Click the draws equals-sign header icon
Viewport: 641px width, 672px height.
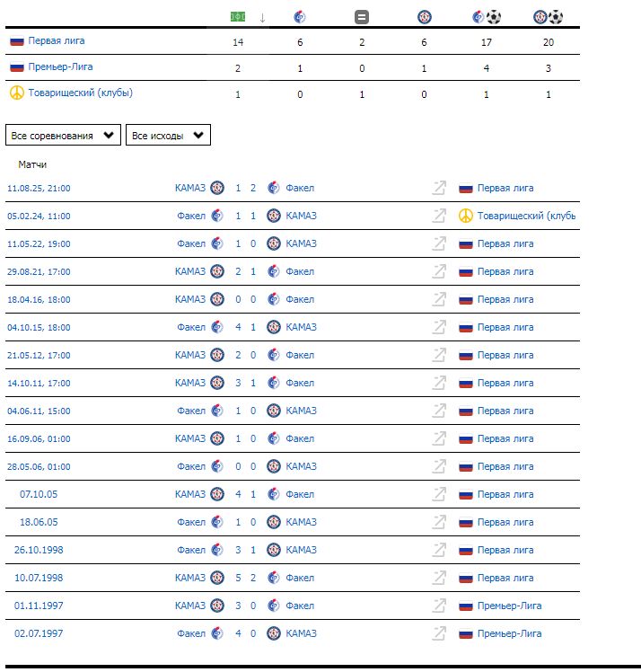coord(362,16)
